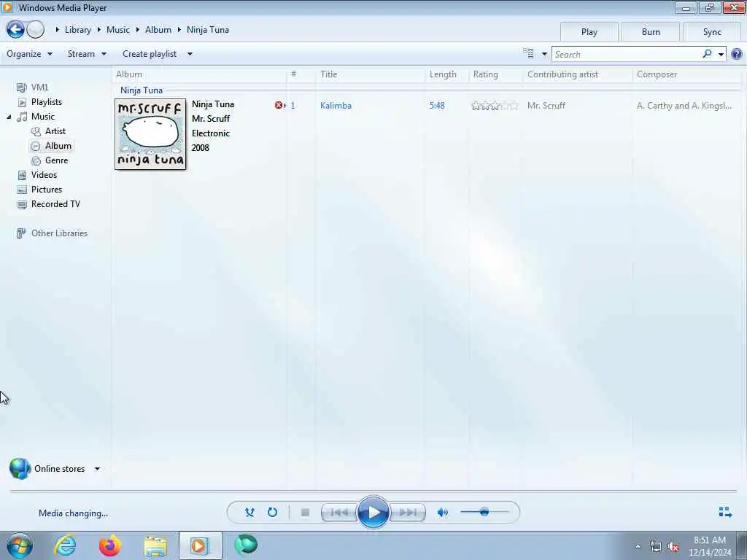747x560 pixels.
Task: Expand the root breadcrumb arrow before Library
Action: [57, 29]
